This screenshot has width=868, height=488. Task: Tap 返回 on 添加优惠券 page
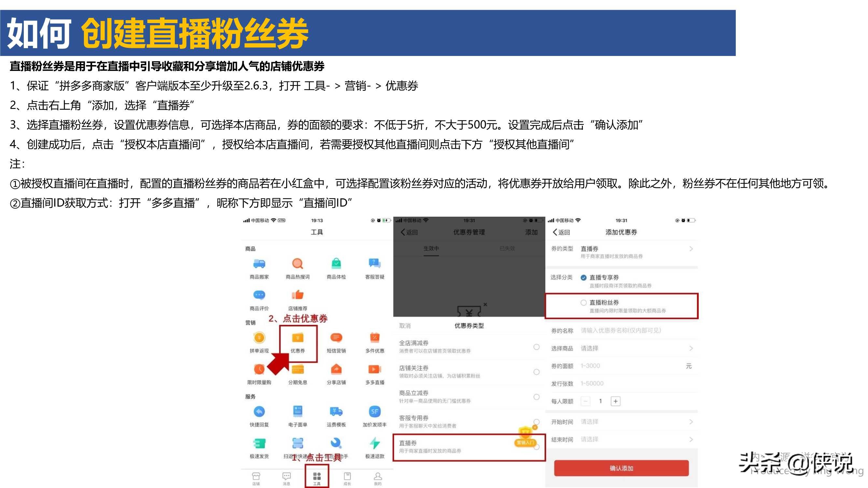coord(561,232)
